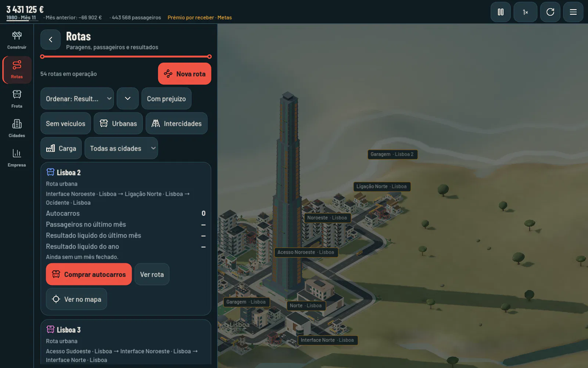
Task: Select Norte · Lisboa map stop
Action: pos(306,306)
